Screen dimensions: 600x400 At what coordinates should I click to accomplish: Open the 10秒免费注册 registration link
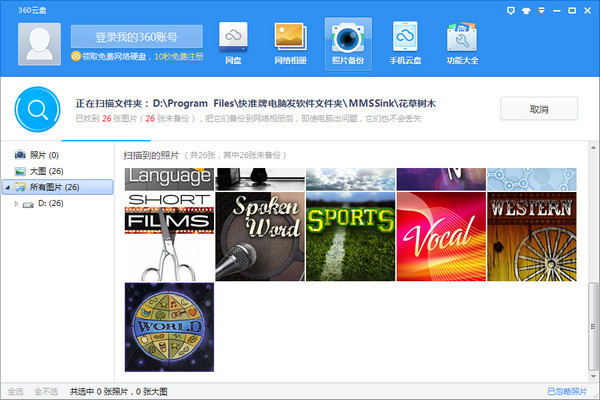click(x=180, y=56)
